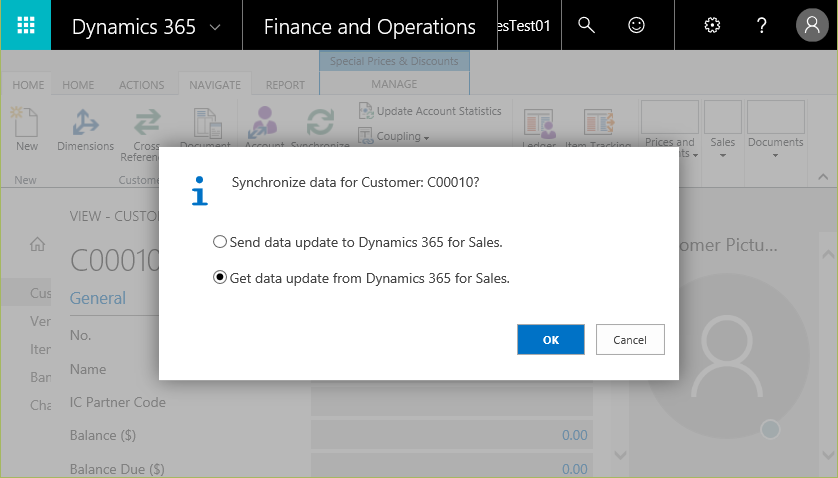This screenshot has width=838, height=478.
Task: Switch to the MANAGE tab
Action: click(394, 84)
